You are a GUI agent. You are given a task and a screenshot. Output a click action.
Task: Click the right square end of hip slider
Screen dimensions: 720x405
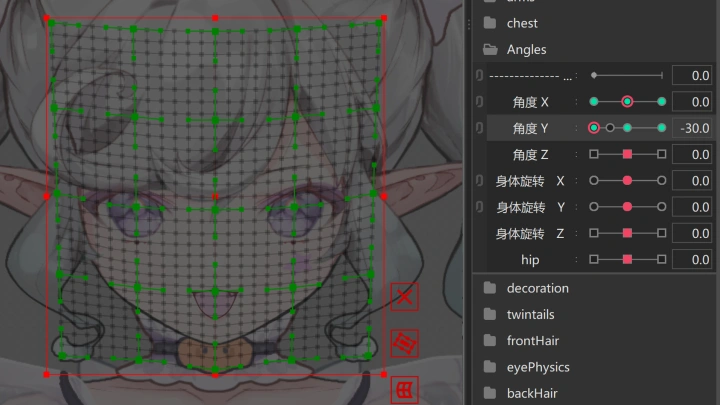[x=661, y=259]
